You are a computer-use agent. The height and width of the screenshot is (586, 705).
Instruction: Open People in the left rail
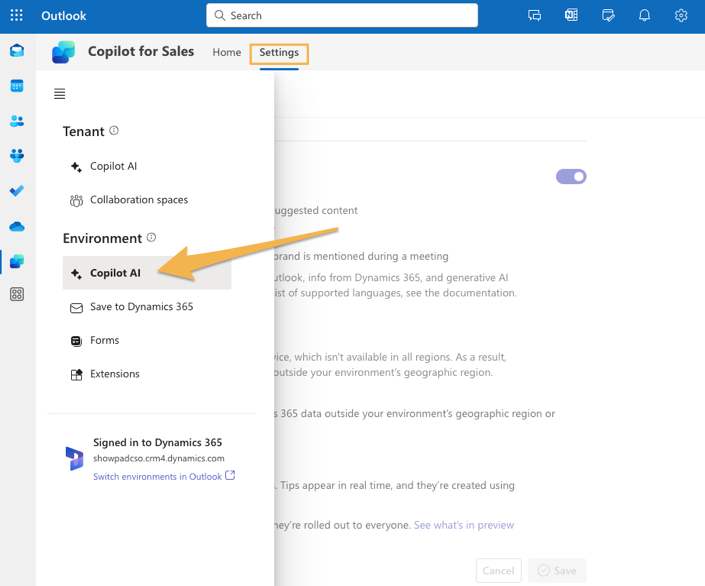(x=17, y=121)
